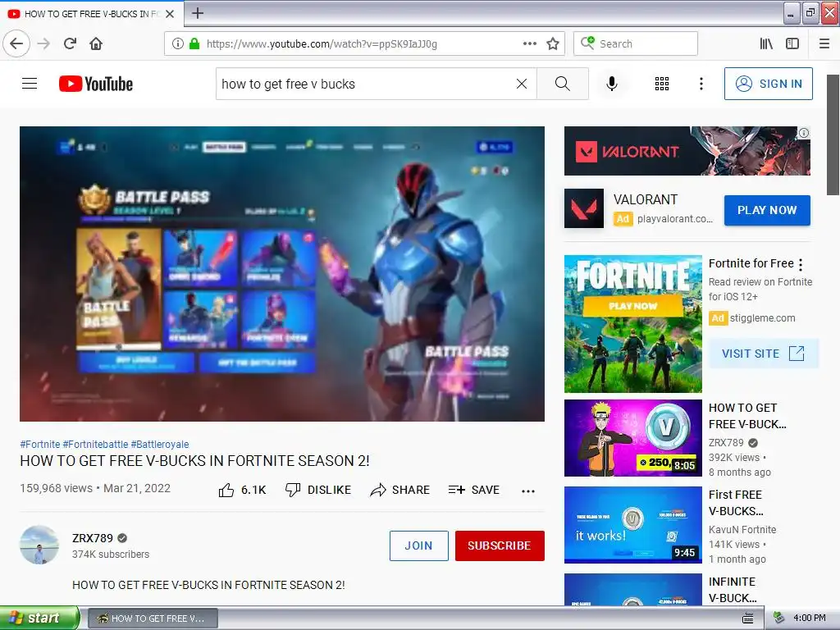The image size is (840, 630).
Task: Open First FREE V-BUCKS... video title
Action: pos(736,503)
